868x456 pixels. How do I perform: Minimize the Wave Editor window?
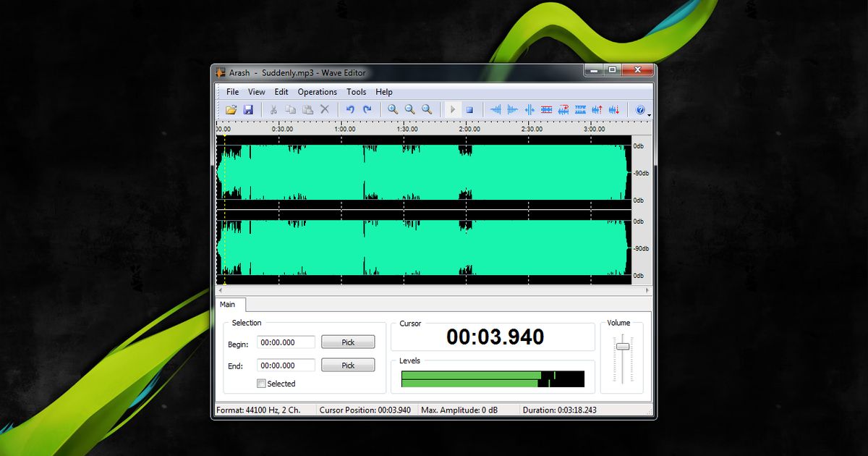coord(594,69)
